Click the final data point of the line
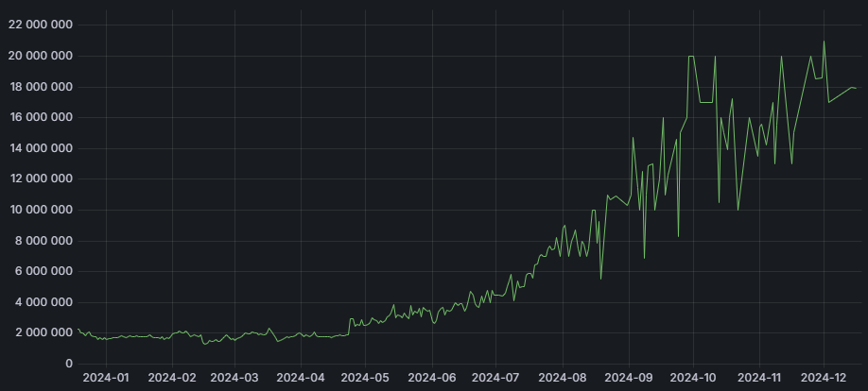This screenshot has width=868, height=391. 857,88
